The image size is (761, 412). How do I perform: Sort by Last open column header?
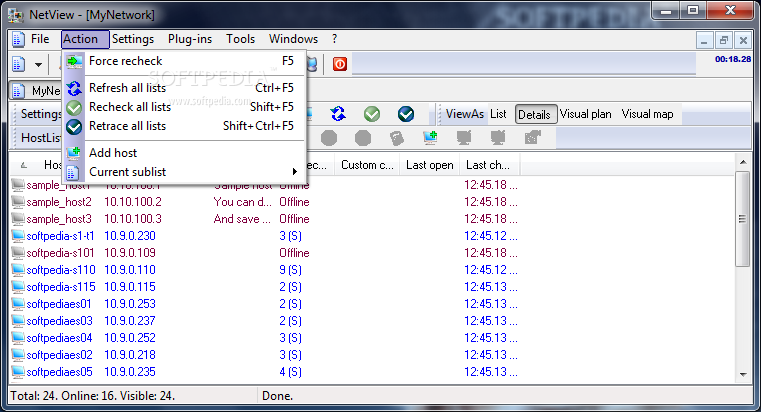point(430,165)
